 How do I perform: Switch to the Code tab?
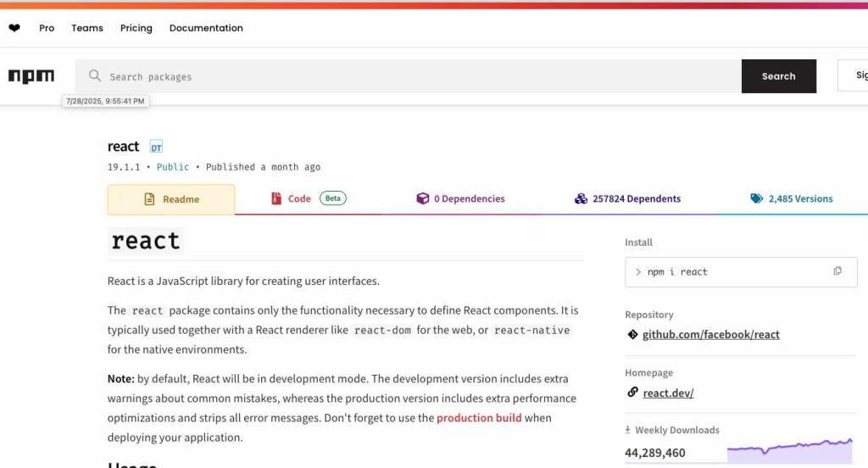pos(309,199)
